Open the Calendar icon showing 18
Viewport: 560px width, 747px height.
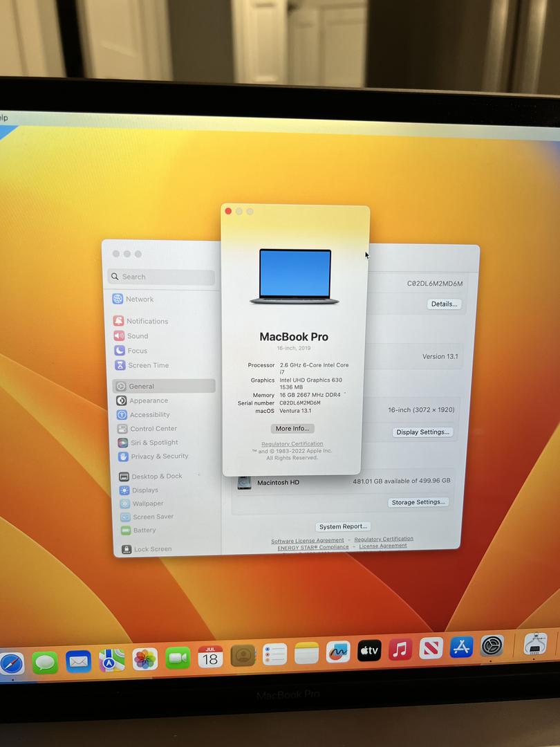(210, 656)
